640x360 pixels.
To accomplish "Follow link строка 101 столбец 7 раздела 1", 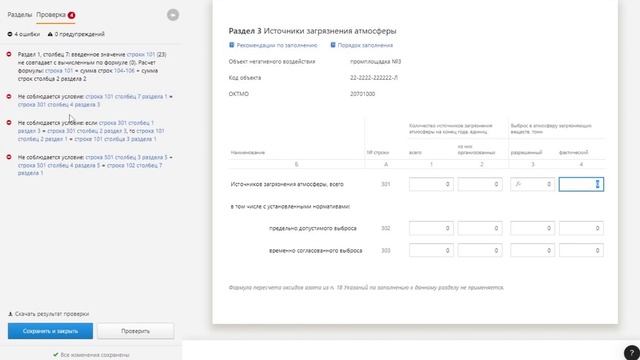I will click(127, 97).
